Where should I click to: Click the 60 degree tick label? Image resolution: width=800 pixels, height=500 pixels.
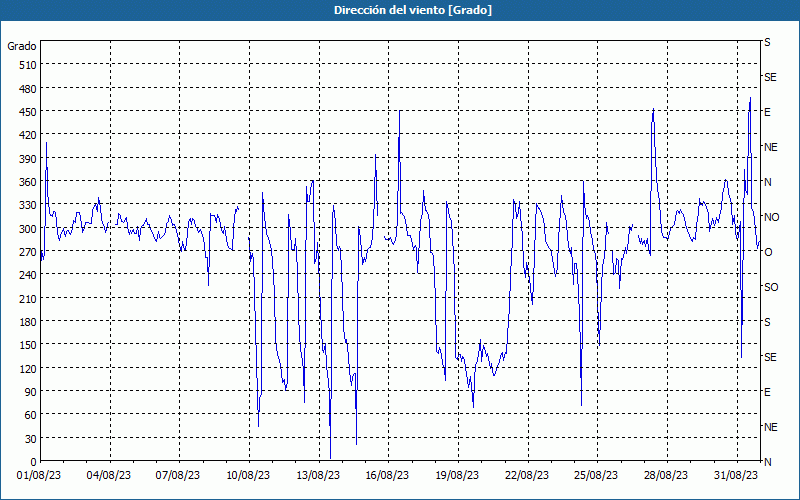(31, 415)
